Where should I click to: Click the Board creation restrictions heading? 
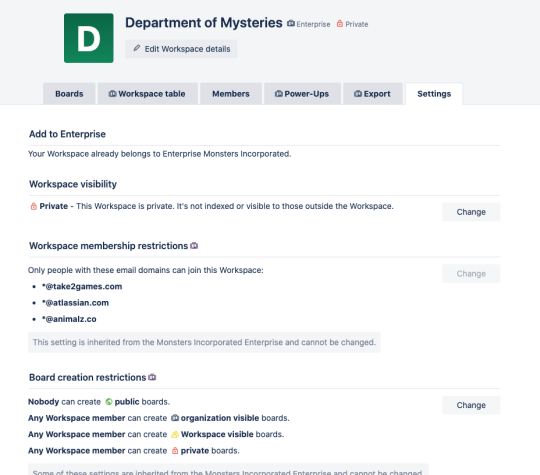(x=87, y=377)
